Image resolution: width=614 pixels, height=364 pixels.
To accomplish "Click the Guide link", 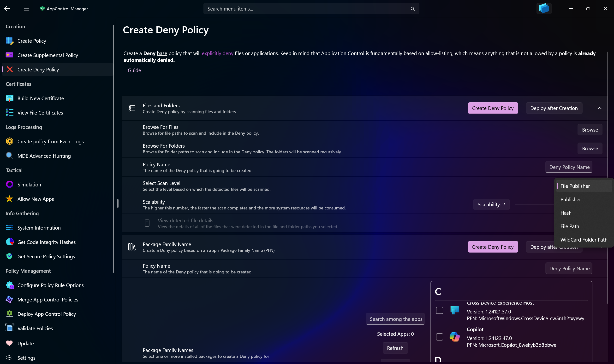I will [135, 70].
